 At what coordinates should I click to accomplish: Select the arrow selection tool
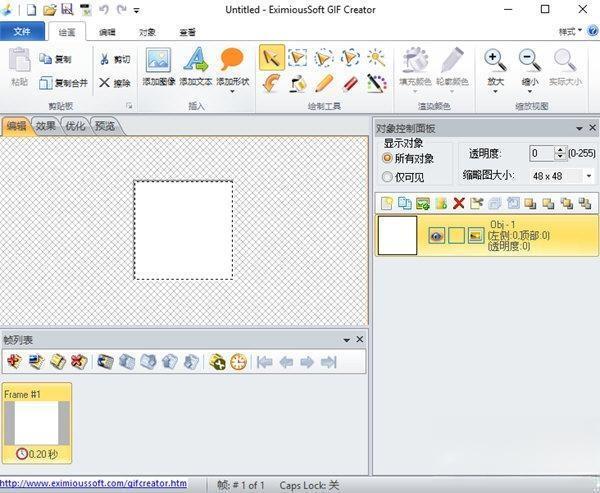pos(272,58)
